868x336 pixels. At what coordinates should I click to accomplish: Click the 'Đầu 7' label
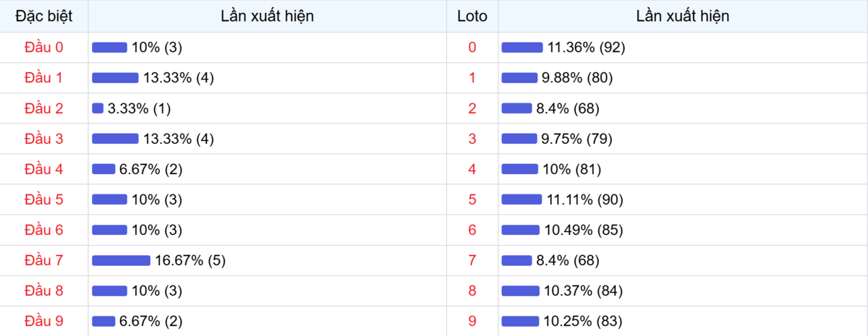(43, 260)
